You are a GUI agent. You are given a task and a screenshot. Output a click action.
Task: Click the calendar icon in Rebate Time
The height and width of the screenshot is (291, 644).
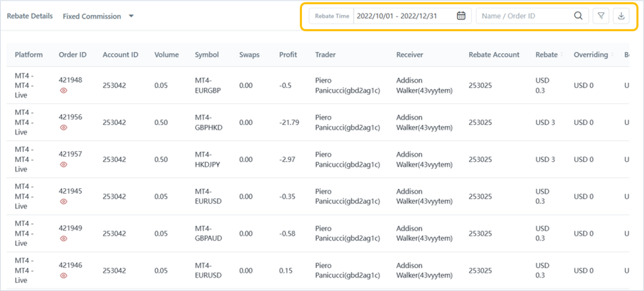[461, 16]
